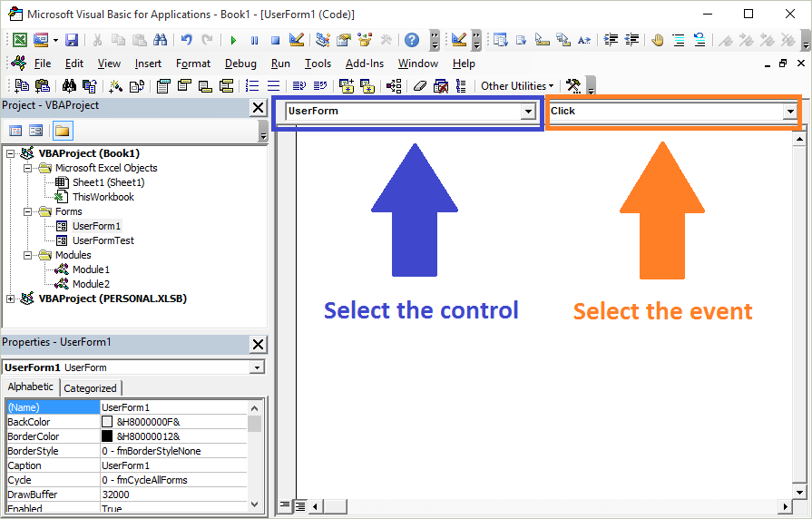Viewport: 812px width, 519px height.
Task: Click the Design Mode ruler icon
Action: (x=295, y=40)
